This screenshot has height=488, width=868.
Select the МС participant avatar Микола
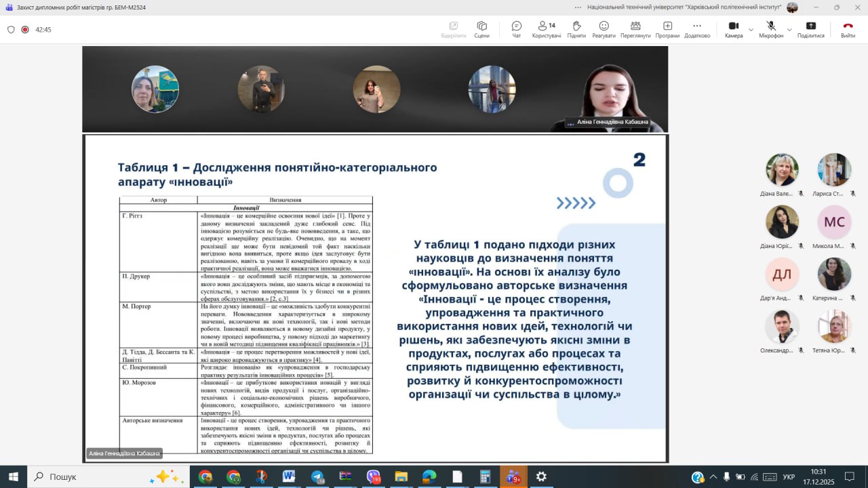pos(833,222)
